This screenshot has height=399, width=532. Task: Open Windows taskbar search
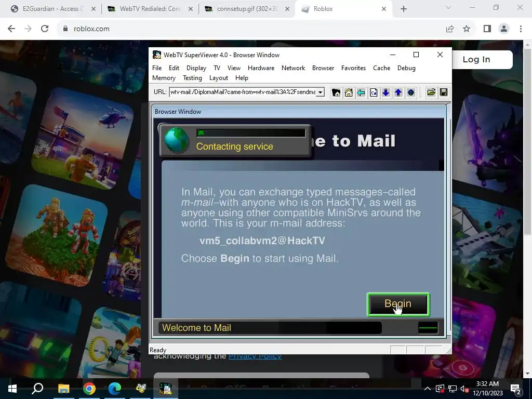click(x=37, y=389)
